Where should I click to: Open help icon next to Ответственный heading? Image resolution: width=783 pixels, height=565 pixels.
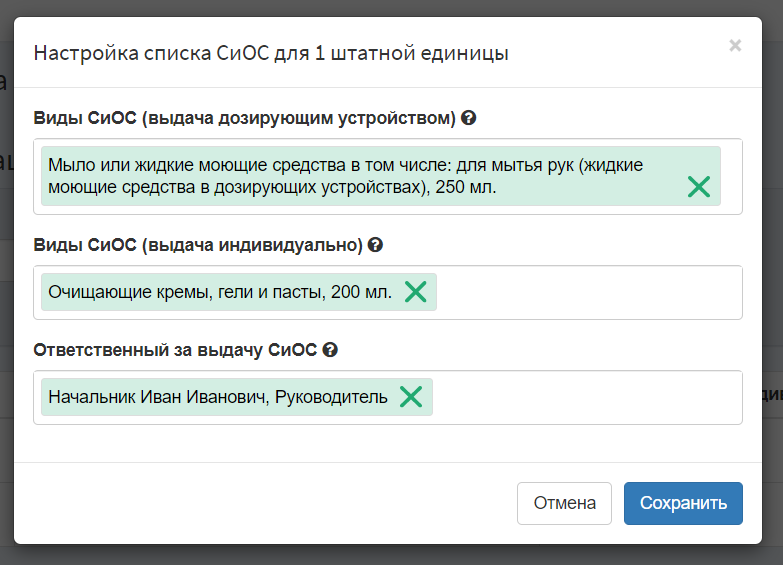[x=330, y=350]
